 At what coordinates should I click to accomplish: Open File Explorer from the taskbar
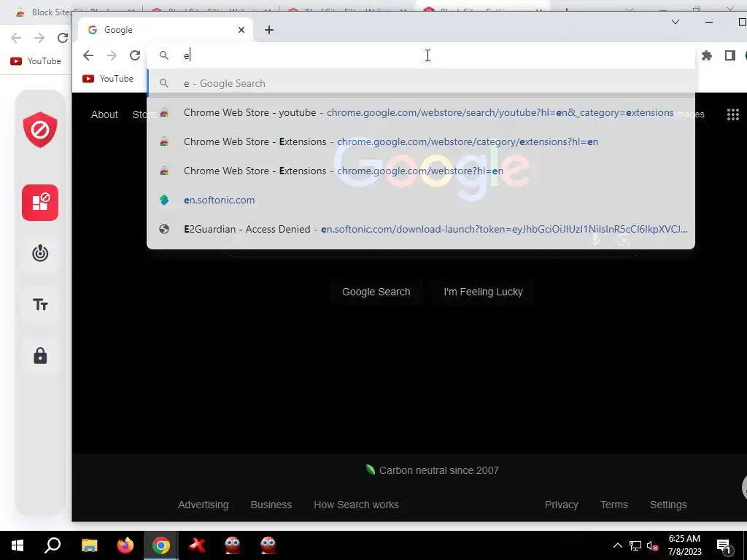pos(90,545)
